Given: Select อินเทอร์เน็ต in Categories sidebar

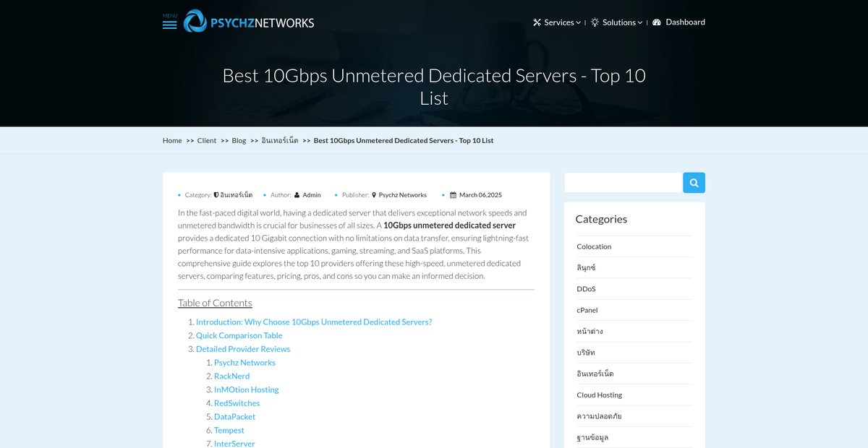Looking at the screenshot, I should coord(595,374).
